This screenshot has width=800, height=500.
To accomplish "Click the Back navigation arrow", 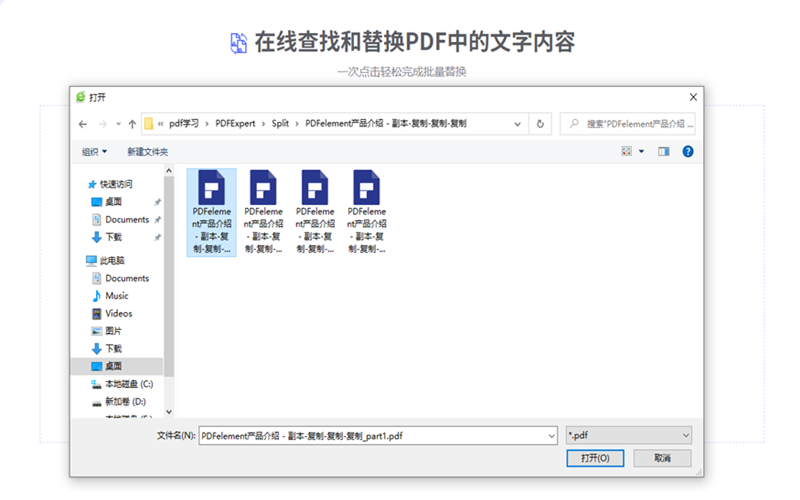I will (x=83, y=124).
